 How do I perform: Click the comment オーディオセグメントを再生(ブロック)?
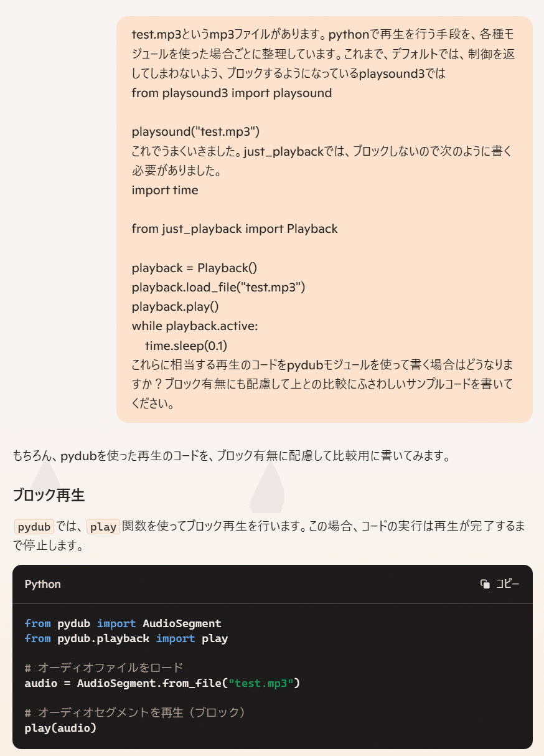[135, 712]
